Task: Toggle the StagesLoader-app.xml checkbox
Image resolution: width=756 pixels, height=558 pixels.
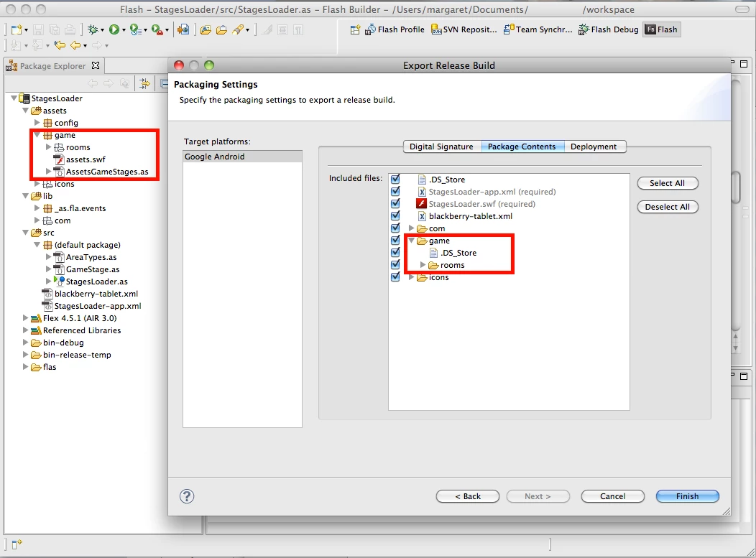Action: tap(395, 191)
